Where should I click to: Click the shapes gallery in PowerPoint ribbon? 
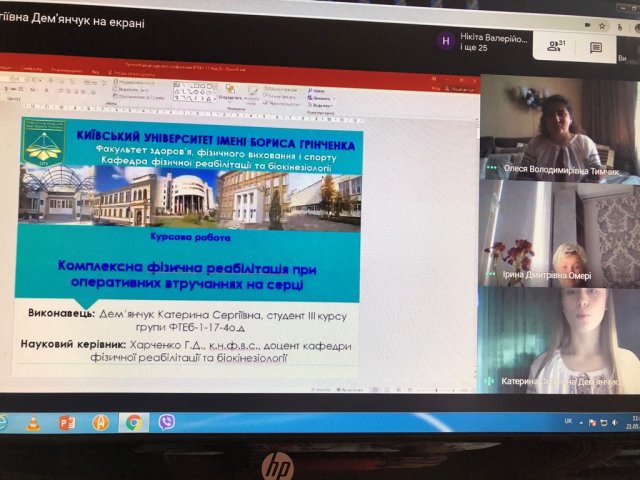(193, 93)
